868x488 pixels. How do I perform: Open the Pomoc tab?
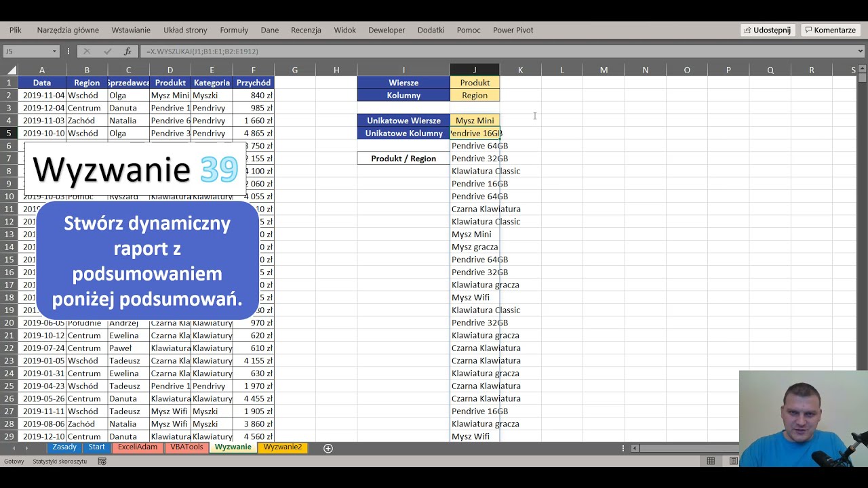click(469, 30)
